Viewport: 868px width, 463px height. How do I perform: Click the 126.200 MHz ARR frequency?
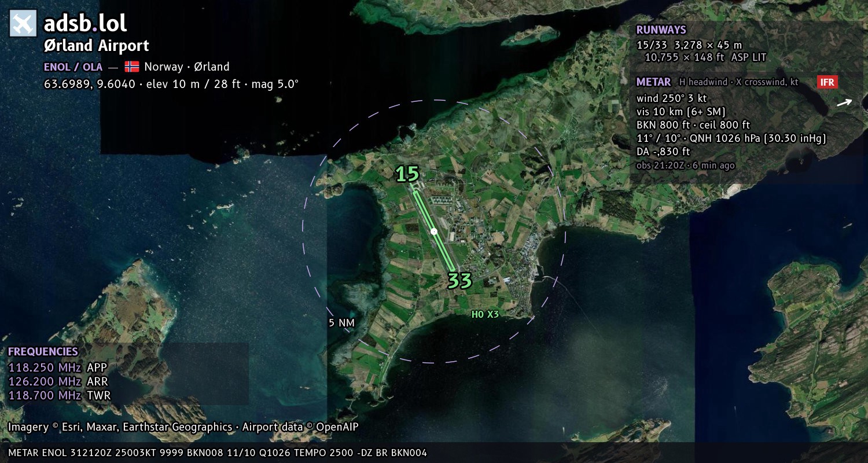click(x=58, y=381)
